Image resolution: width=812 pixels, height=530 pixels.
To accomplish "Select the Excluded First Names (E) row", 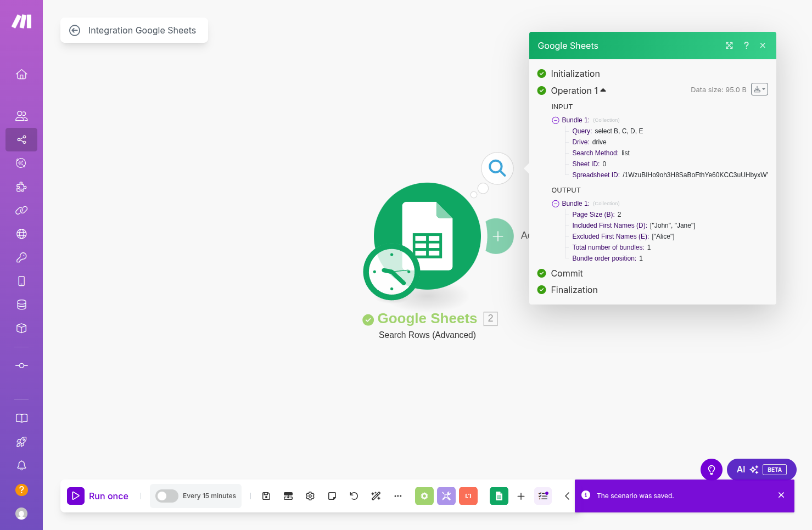I will tap(623, 236).
